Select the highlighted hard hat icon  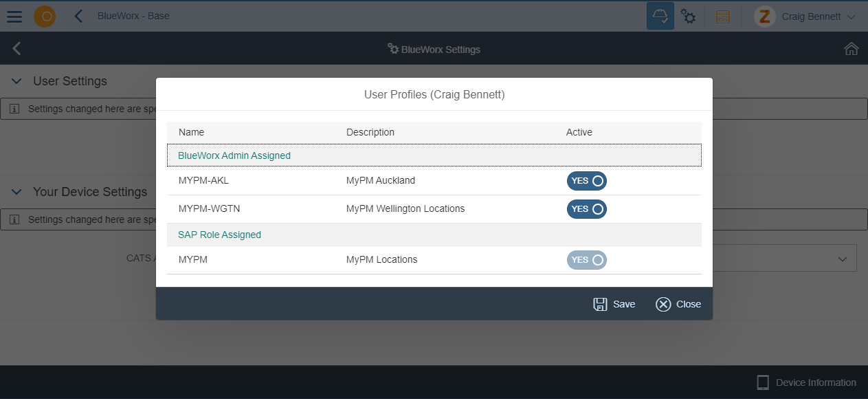click(x=660, y=17)
